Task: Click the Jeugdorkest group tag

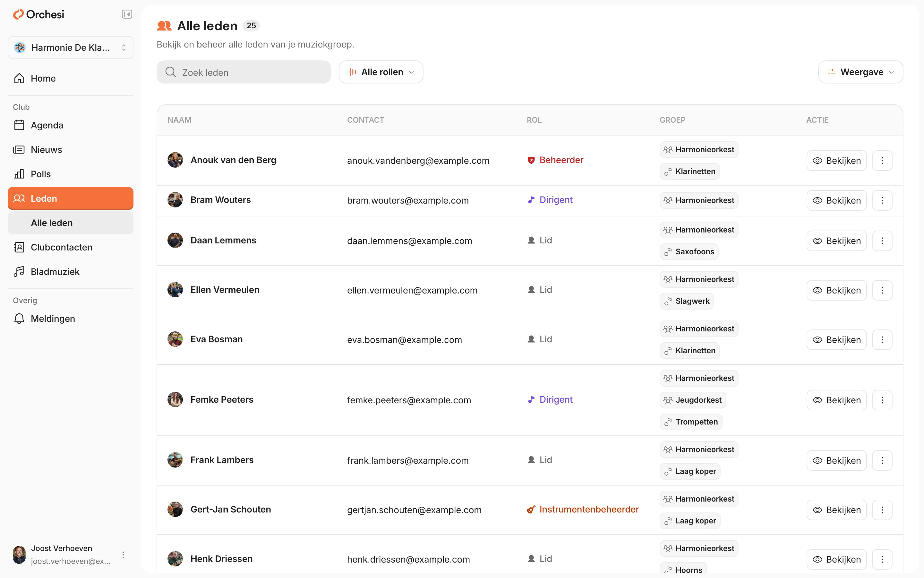Action: coord(693,400)
